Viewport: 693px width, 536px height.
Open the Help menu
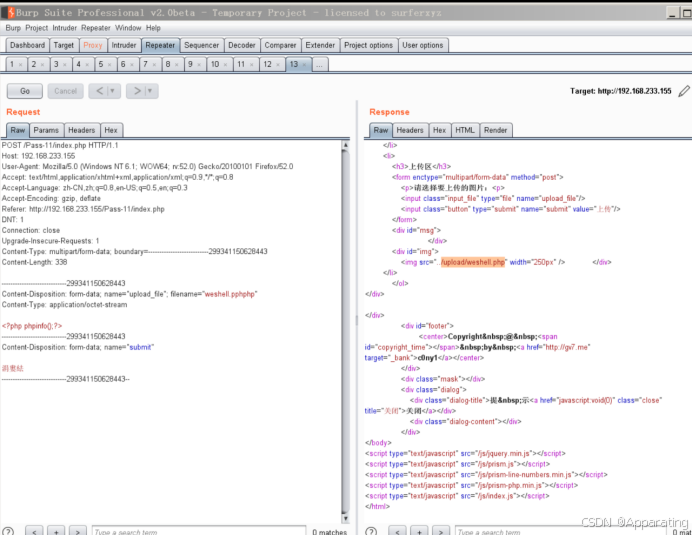point(153,28)
